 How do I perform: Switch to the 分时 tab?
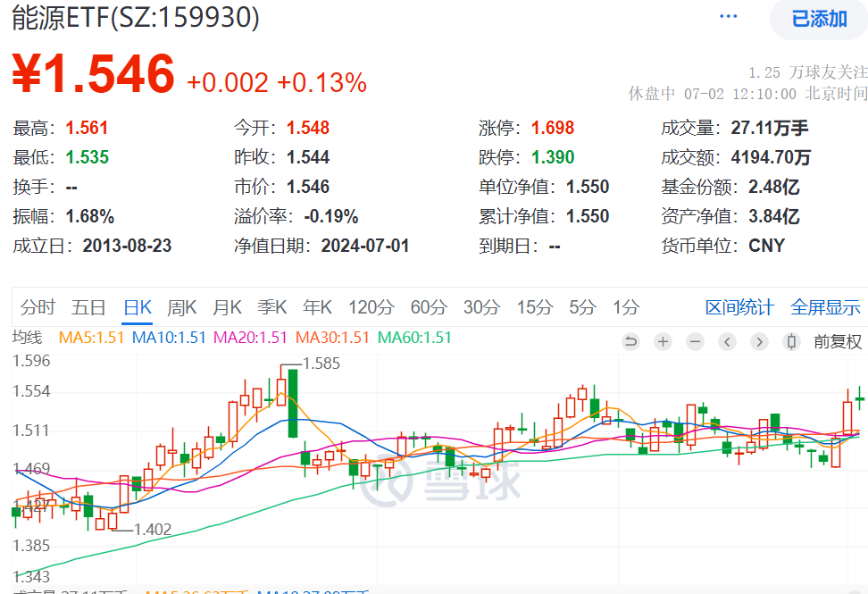[x=38, y=306]
